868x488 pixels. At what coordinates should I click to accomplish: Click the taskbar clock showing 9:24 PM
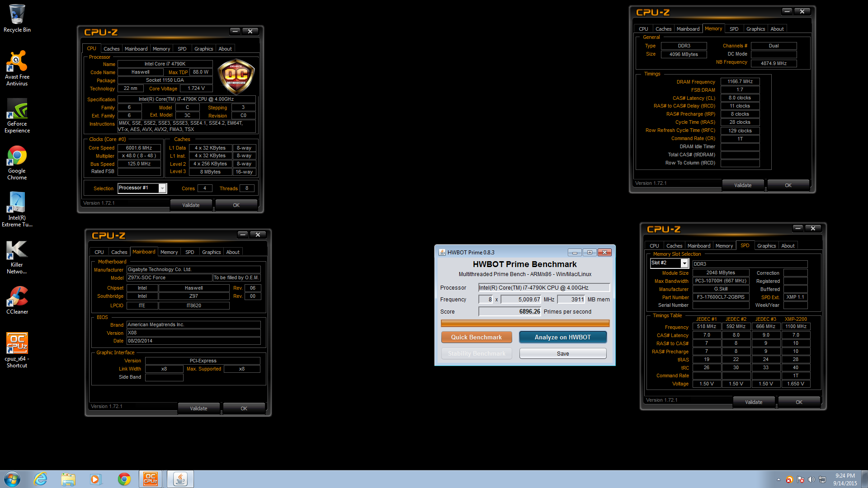point(845,479)
